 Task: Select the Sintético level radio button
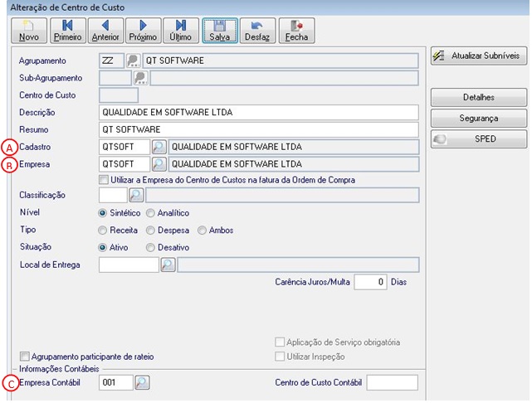[102, 213]
